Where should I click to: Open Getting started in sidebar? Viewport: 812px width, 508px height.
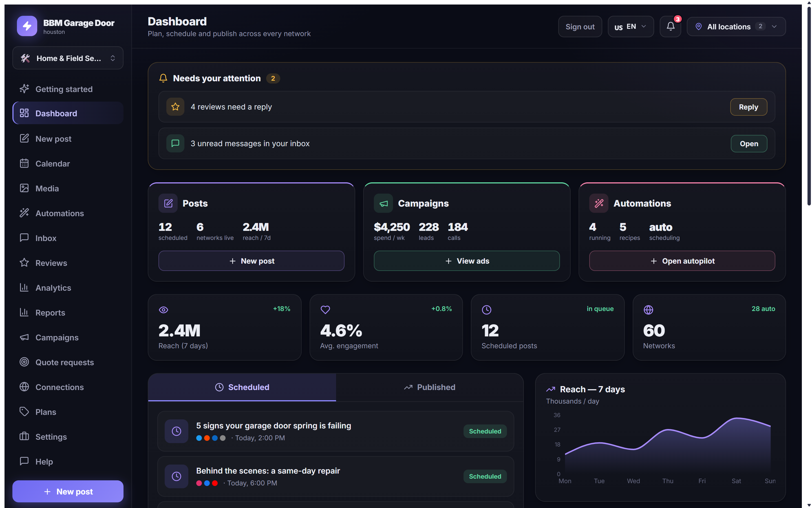click(68, 89)
